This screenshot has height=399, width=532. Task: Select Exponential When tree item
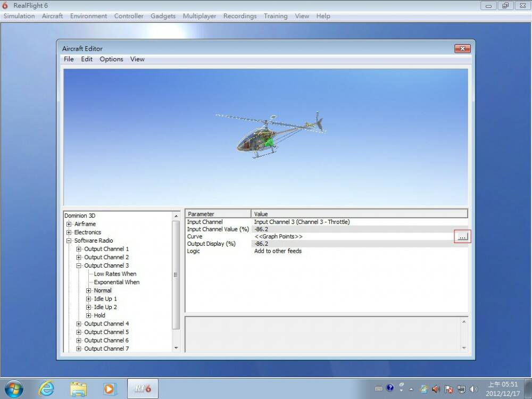pyautogui.click(x=117, y=282)
